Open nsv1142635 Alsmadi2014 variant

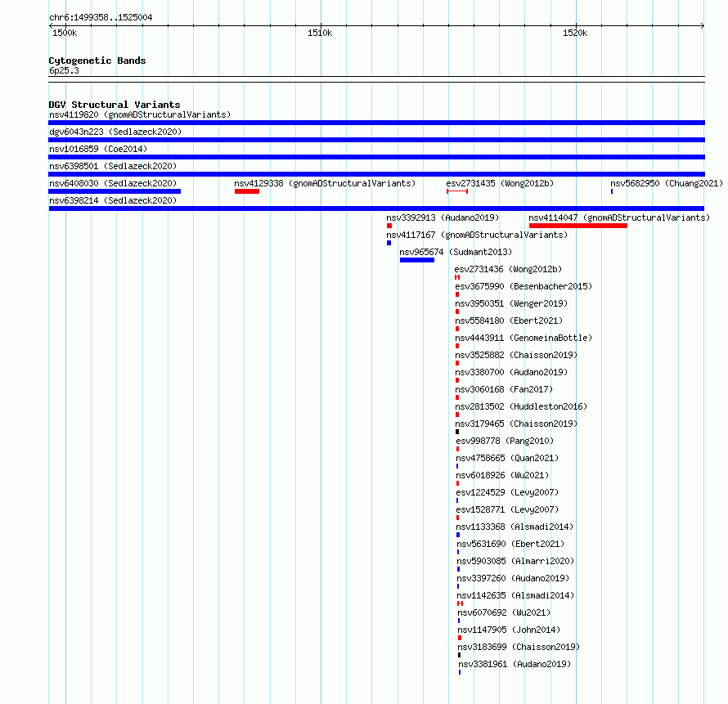coord(515,595)
